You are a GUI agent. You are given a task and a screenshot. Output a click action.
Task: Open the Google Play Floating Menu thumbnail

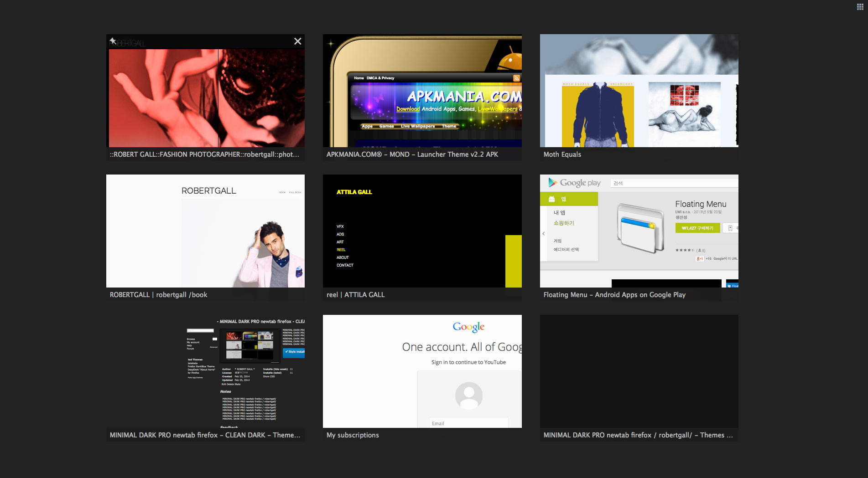click(x=639, y=231)
